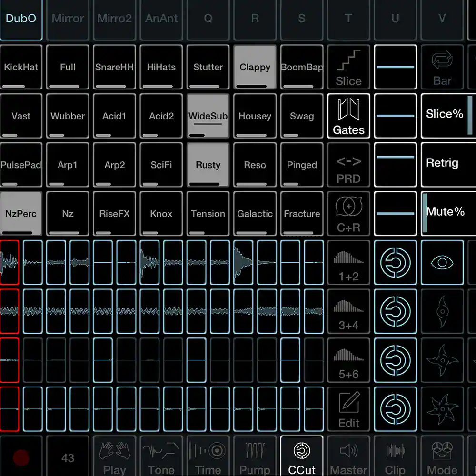Click the CCut spiral in the Edit row
The image size is (476, 476).
click(x=395, y=409)
